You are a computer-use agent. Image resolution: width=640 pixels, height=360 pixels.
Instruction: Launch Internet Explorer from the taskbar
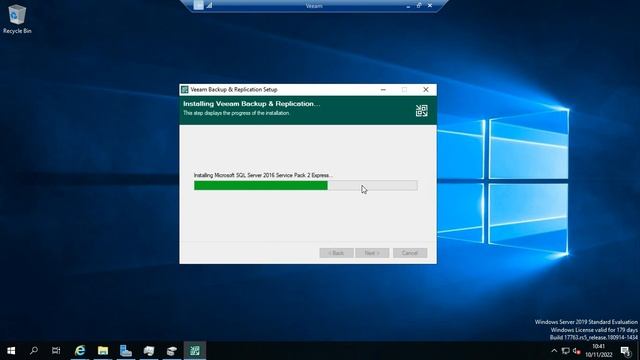click(x=80, y=351)
